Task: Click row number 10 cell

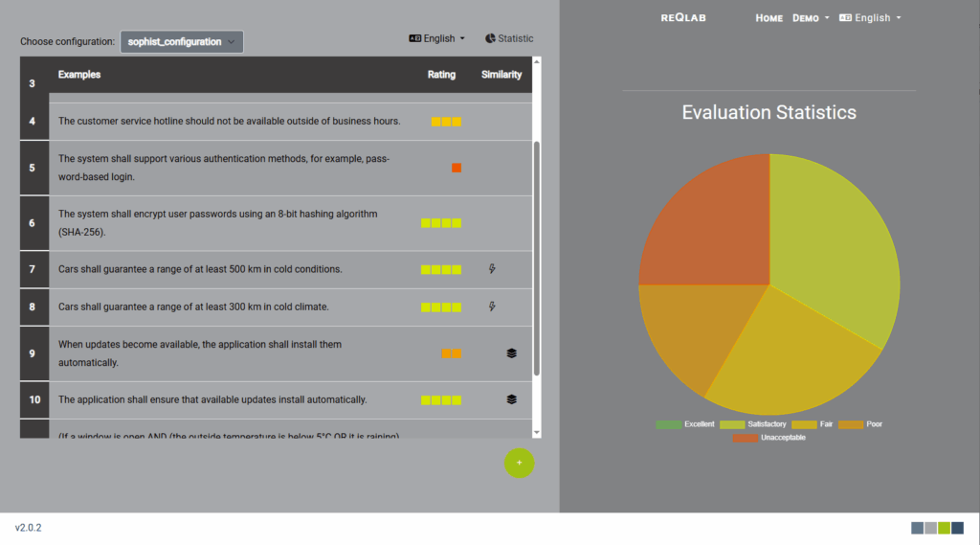Action: (34, 399)
